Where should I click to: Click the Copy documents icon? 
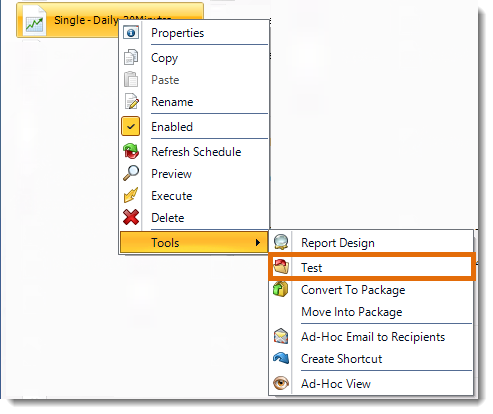pyautogui.click(x=131, y=57)
